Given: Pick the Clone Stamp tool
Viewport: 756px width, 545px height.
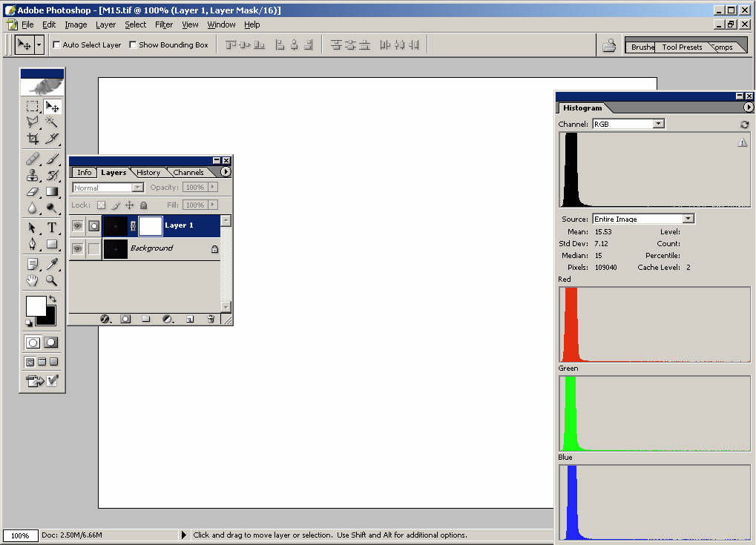Looking at the screenshot, I should 33,176.
